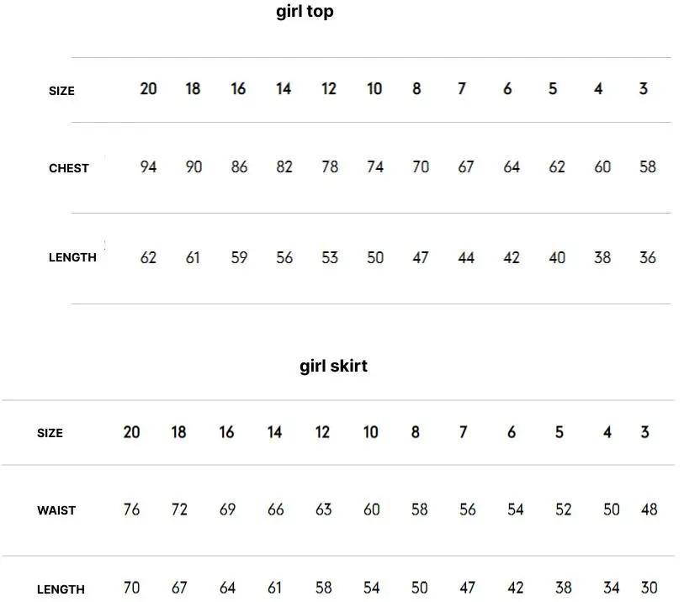Click waist value 76
This screenshot has height=602, width=700.
[x=131, y=510]
